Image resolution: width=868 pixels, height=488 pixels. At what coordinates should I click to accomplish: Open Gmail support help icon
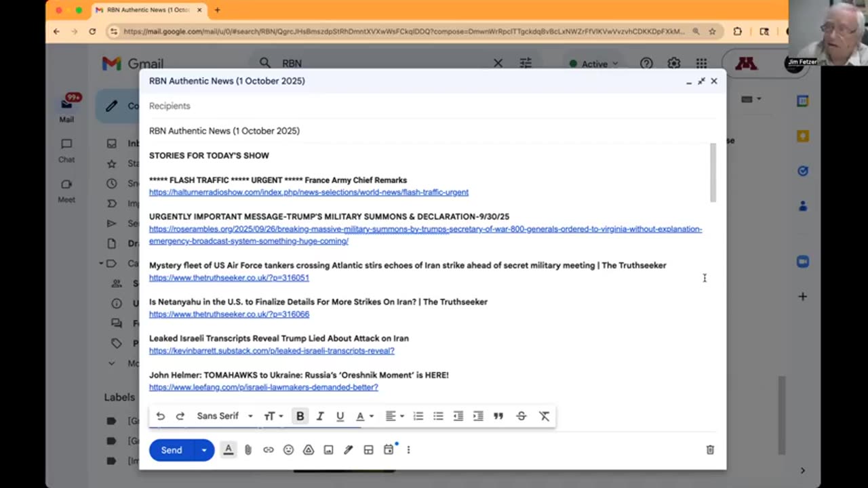646,63
